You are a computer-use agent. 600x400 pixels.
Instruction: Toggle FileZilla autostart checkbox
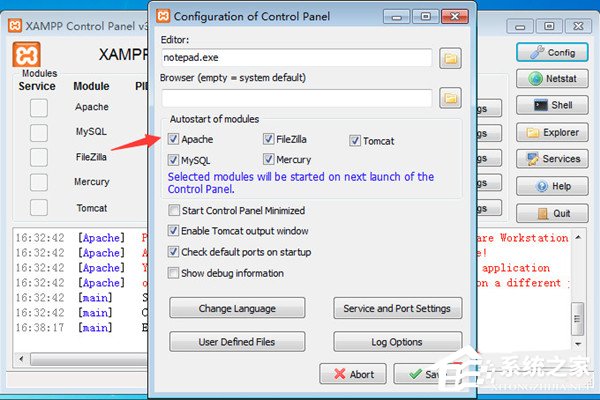coord(268,139)
